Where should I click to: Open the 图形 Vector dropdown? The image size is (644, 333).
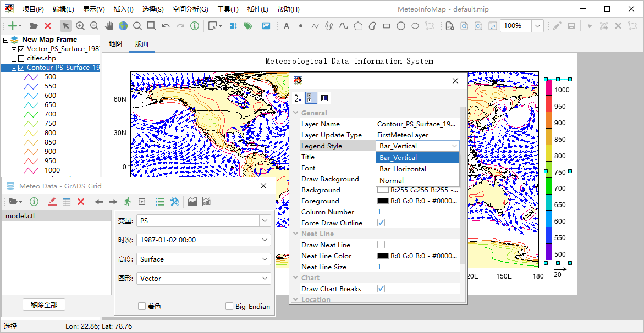pos(265,279)
